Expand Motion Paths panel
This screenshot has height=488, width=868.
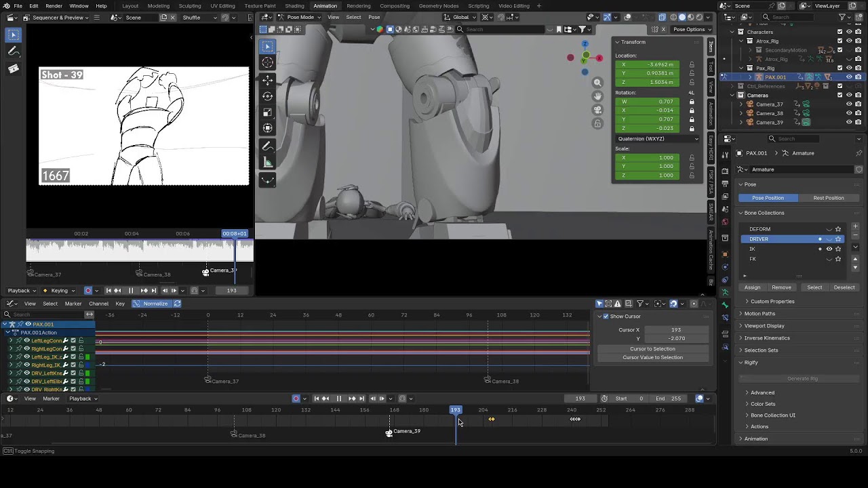(759, 313)
